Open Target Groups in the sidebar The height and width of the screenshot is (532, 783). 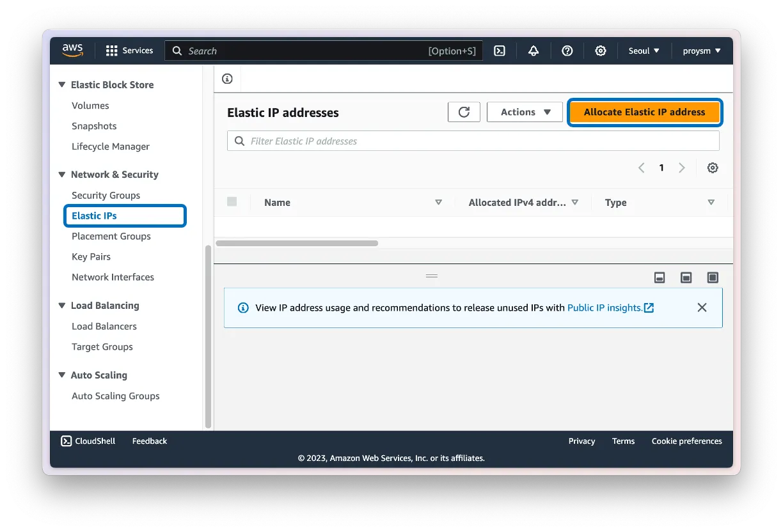pos(102,347)
